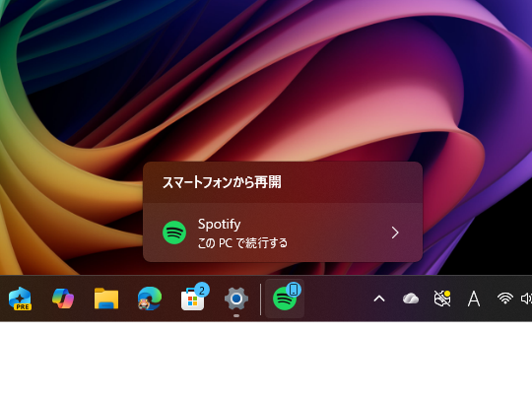Image resolution: width=532 pixels, height=399 pixels.
Task: Switch the IME input mode "A" indicator
Action: [x=474, y=299]
